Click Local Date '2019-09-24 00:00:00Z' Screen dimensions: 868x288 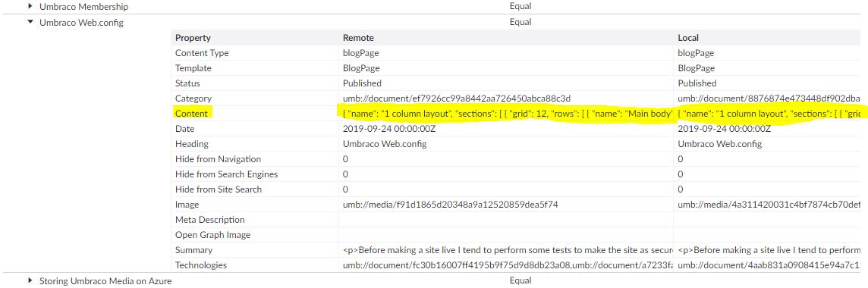pyautogui.click(x=724, y=129)
